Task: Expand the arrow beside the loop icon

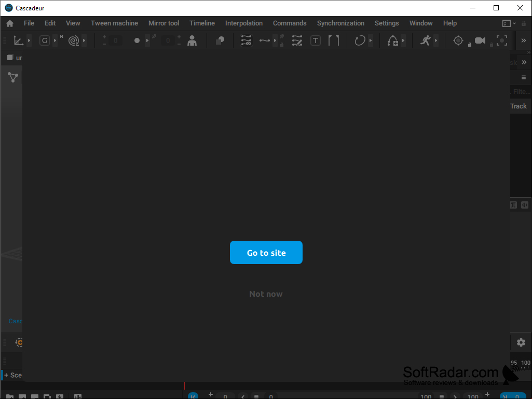Action: pyautogui.click(x=371, y=40)
